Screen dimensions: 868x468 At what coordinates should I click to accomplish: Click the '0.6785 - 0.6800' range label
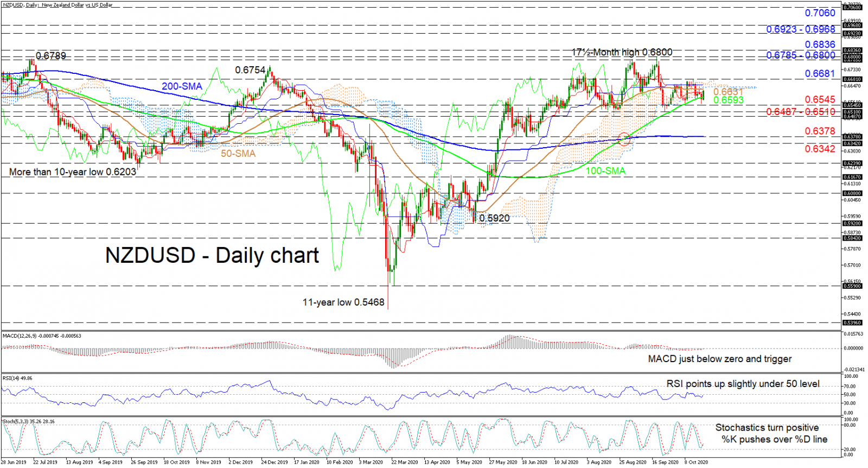point(801,55)
